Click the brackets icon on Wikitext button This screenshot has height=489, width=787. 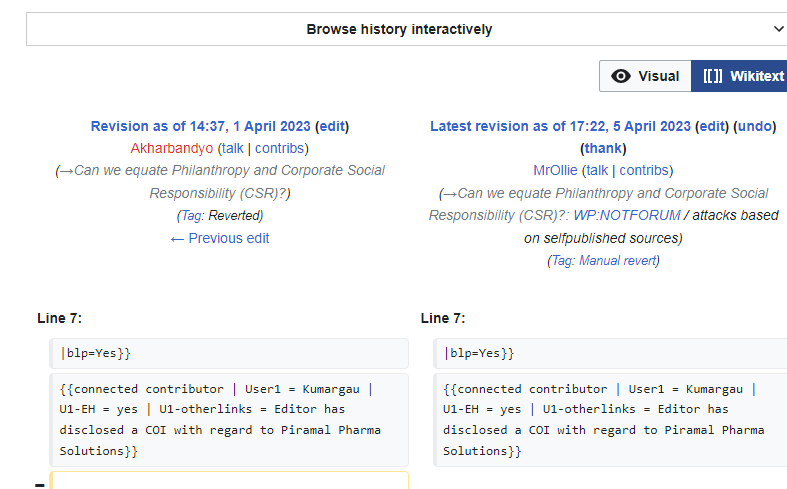pos(713,76)
